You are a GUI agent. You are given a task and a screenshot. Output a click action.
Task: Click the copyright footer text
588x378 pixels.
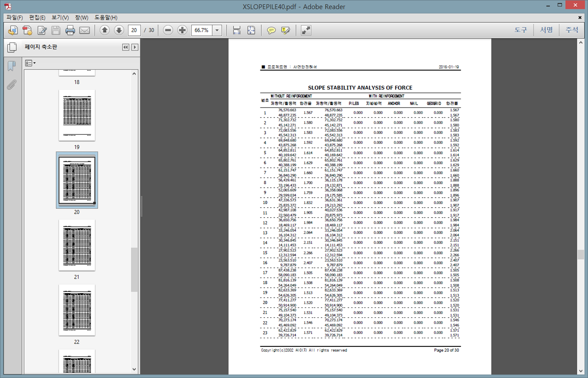pyautogui.click(x=304, y=350)
